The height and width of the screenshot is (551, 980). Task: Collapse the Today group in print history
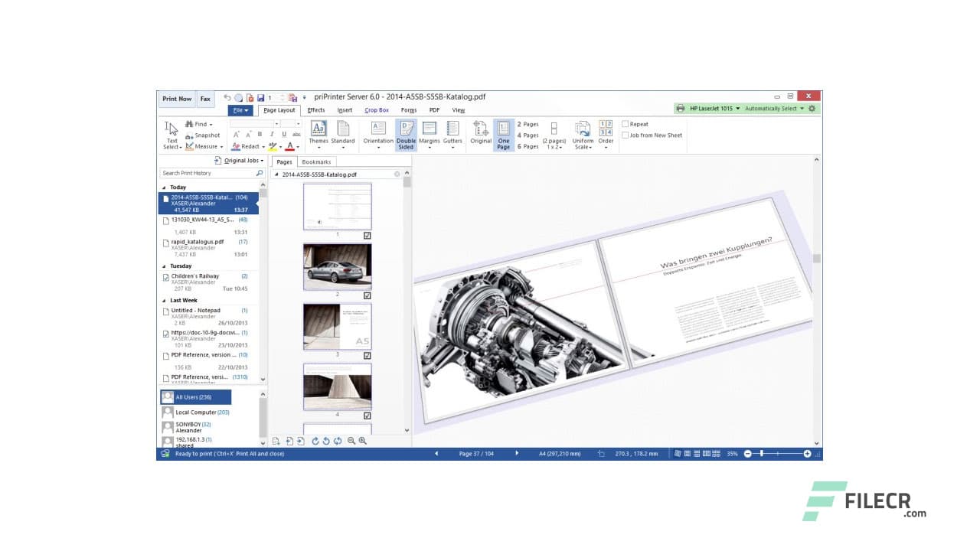click(x=165, y=187)
